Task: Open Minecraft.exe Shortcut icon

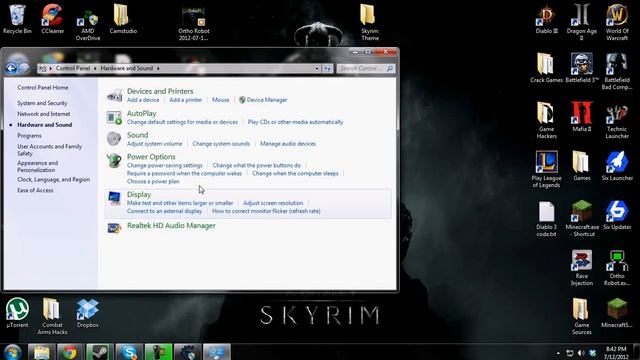Action: coord(582,218)
